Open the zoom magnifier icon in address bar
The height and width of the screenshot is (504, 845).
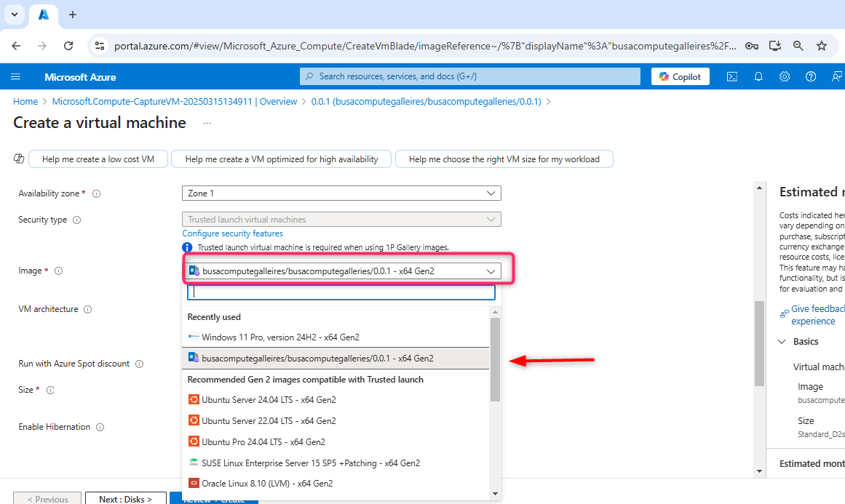tap(798, 46)
